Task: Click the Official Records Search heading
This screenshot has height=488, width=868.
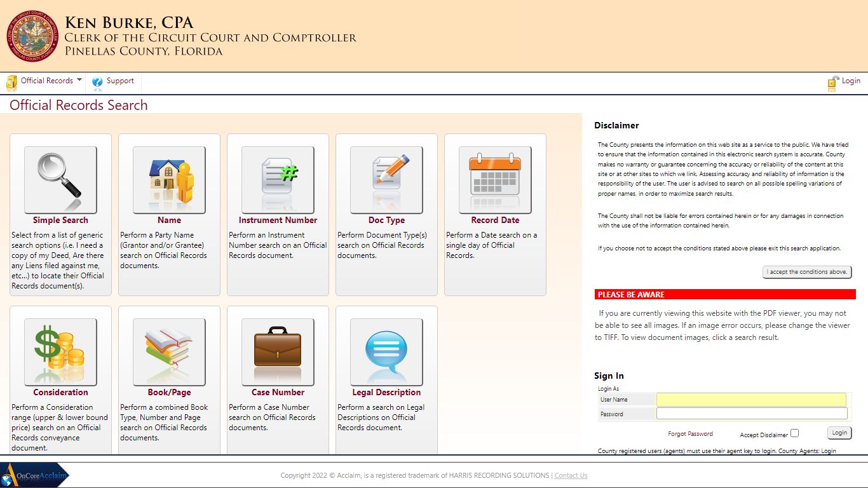Action: pyautogui.click(x=78, y=105)
